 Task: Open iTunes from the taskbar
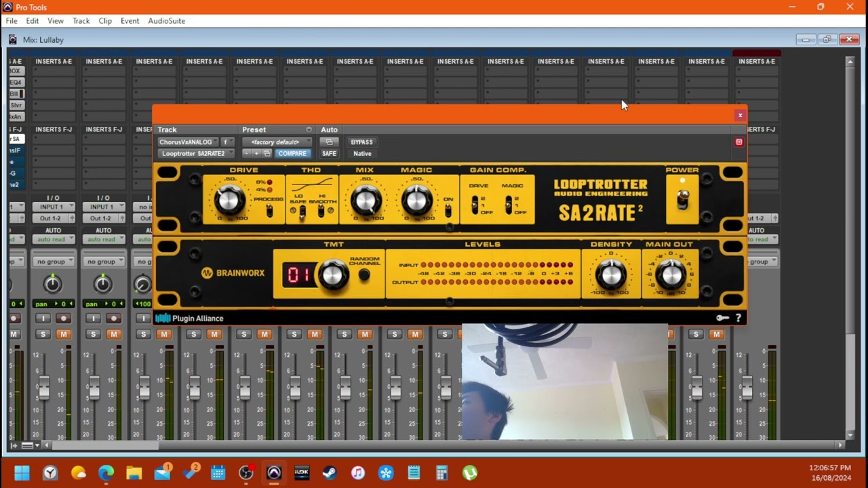358,472
